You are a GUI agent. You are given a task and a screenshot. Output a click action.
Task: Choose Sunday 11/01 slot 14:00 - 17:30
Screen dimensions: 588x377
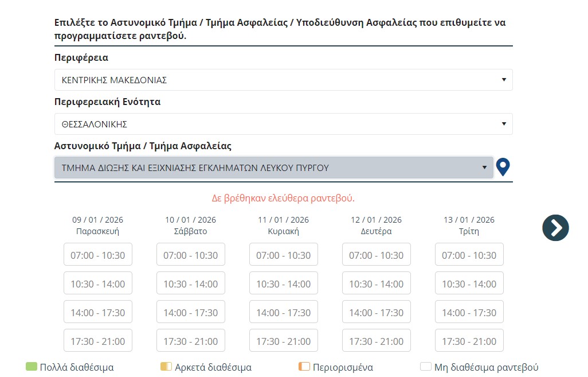coord(284,312)
